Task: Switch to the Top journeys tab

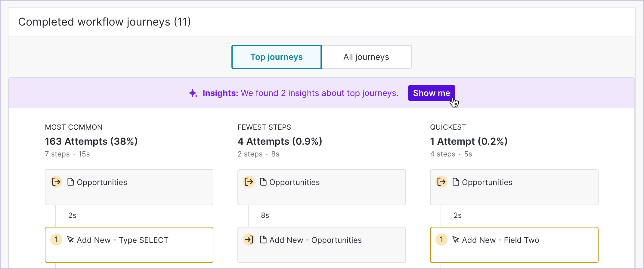Action: (277, 57)
